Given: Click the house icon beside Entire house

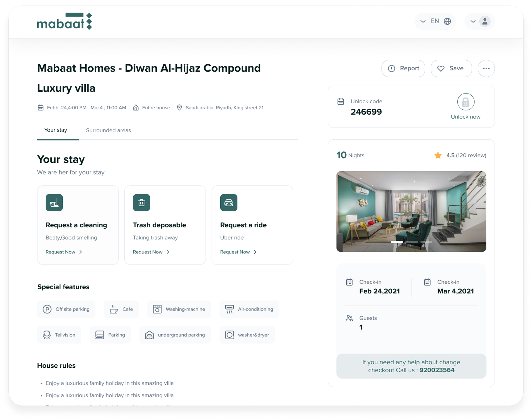Looking at the screenshot, I should tap(136, 107).
